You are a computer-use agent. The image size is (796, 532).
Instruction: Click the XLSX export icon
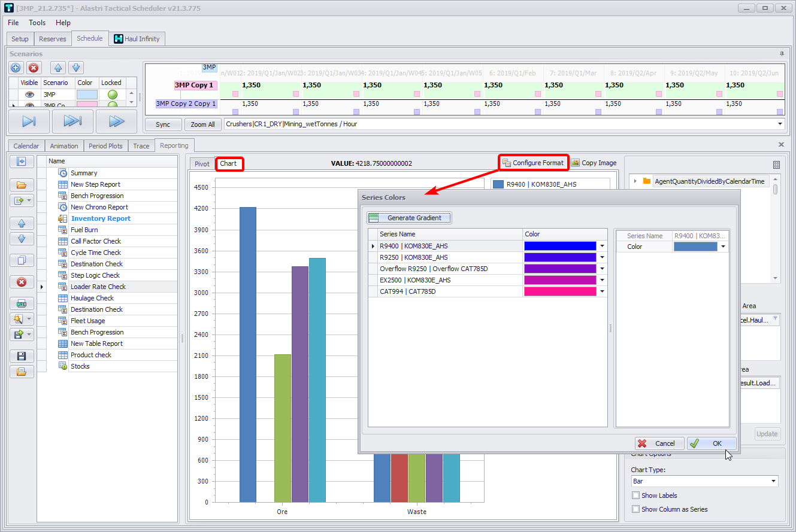(x=22, y=303)
